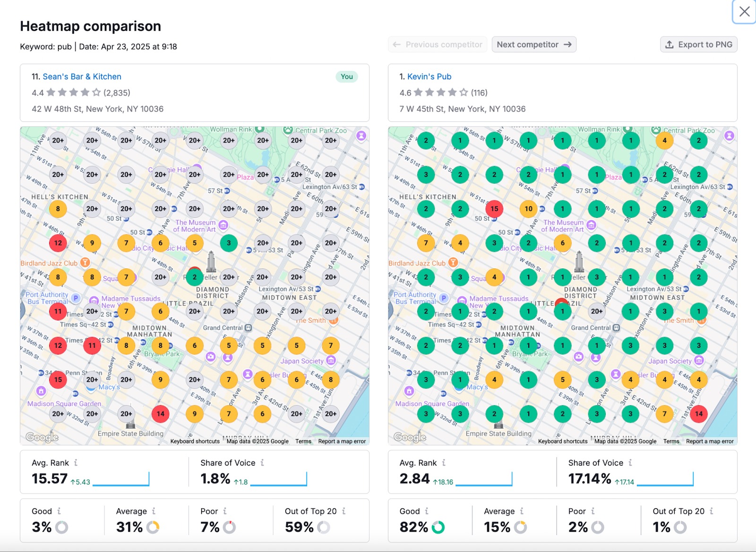This screenshot has width=756, height=552.
Task: Click the Madame Tussauds attraction icon on the map
Action: pyautogui.click(x=93, y=299)
